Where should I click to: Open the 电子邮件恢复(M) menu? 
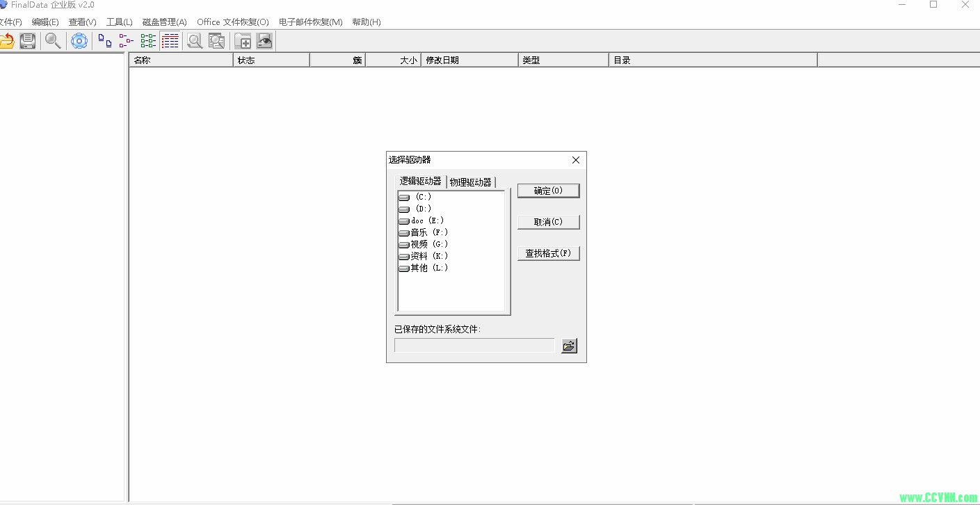point(311,22)
